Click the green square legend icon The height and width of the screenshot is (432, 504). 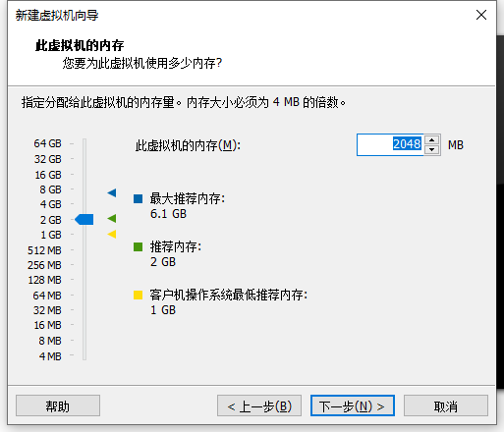tap(138, 246)
